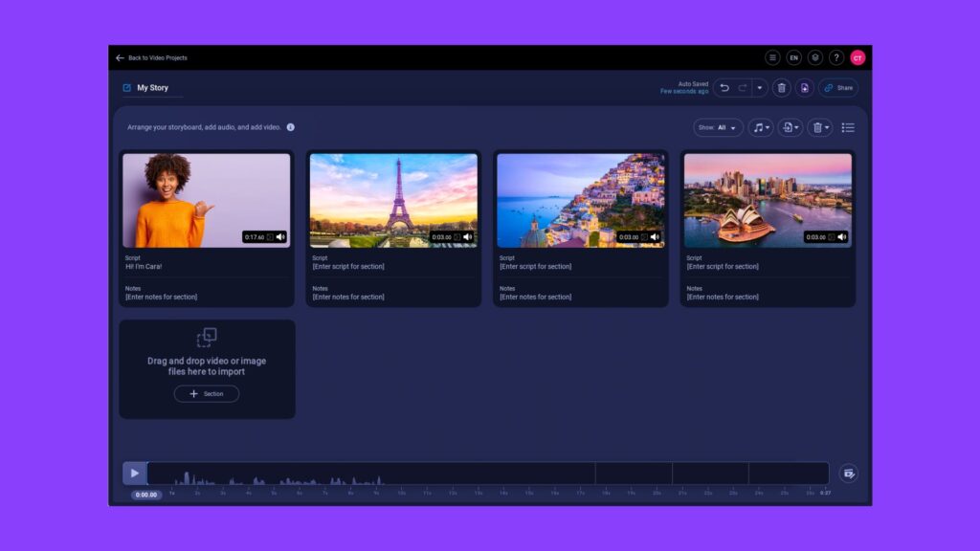Open the delete options dropdown arrow

[x=826, y=126]
